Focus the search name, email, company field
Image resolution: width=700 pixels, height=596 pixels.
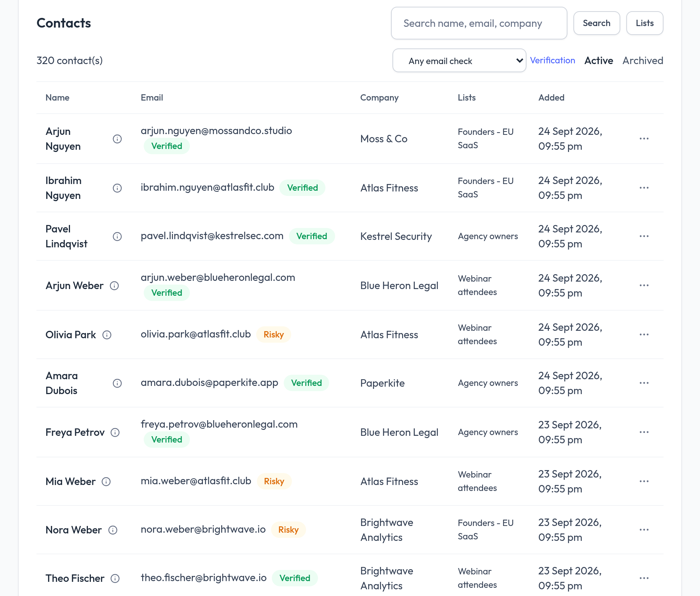coord(479,23)
